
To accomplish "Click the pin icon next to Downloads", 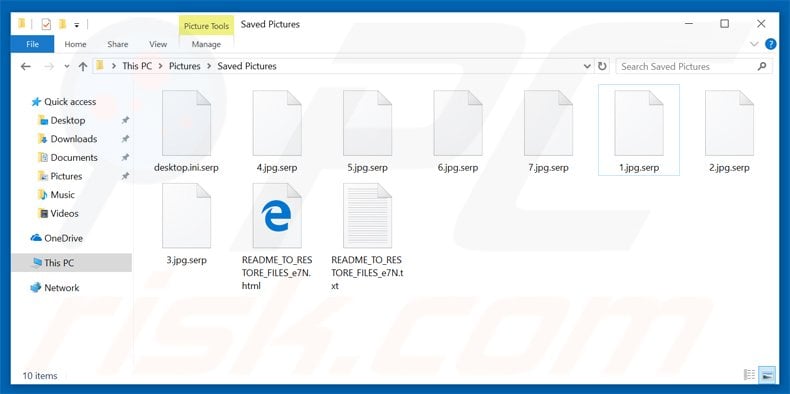I will [x=125, y=139].
